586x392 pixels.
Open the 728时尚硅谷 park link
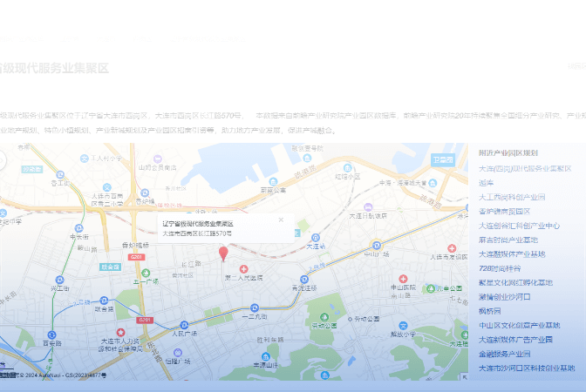(499, 268)
